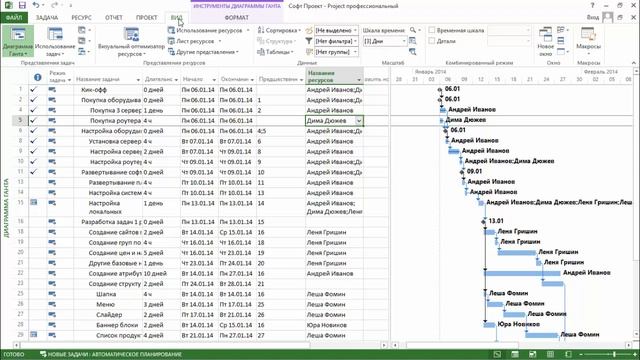The image size is (640, 360).
Task: Click the Undo arrow icon
Action: 36,6
